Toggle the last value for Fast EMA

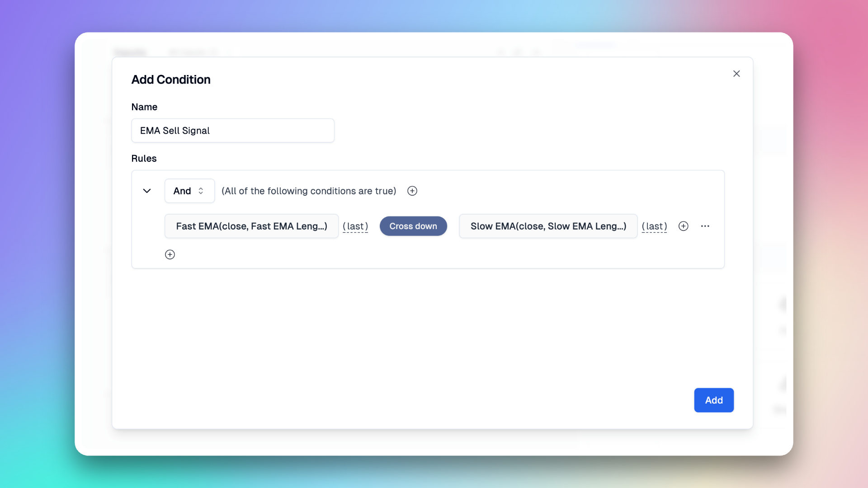(355, 226)
